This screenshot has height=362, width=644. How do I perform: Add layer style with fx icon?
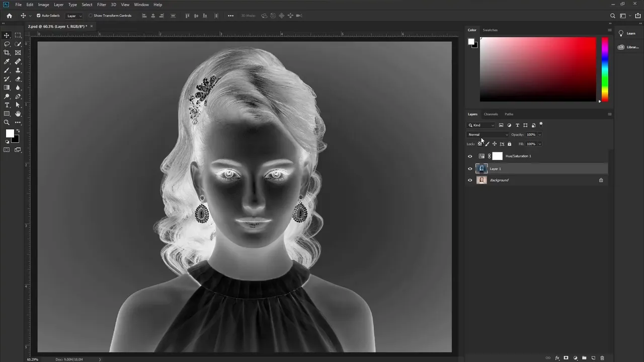click(x=557, y=358)
